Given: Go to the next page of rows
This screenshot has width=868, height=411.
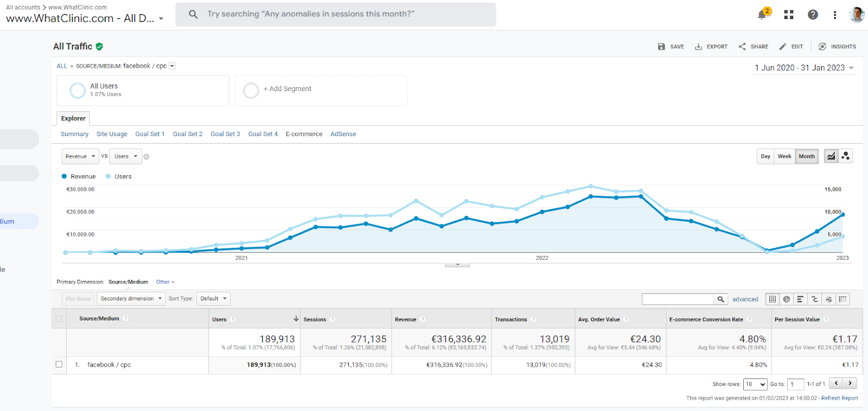Looking at the screenshot, I should pos(850,383).
